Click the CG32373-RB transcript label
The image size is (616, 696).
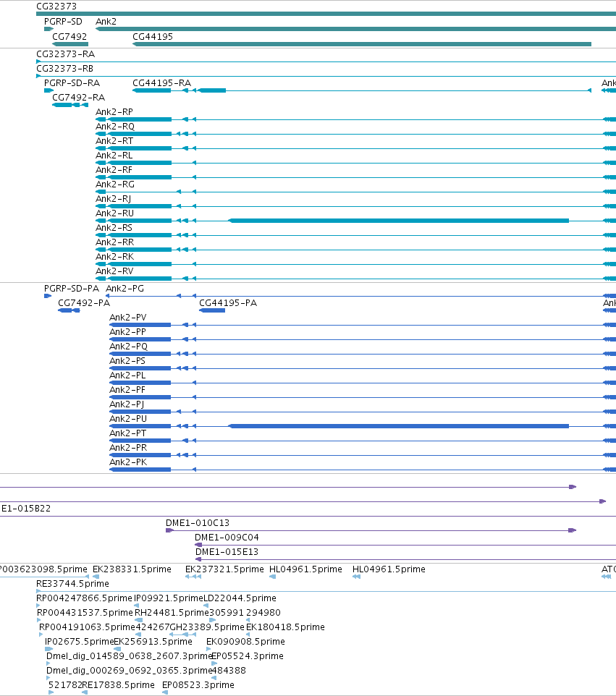point(65,68)
